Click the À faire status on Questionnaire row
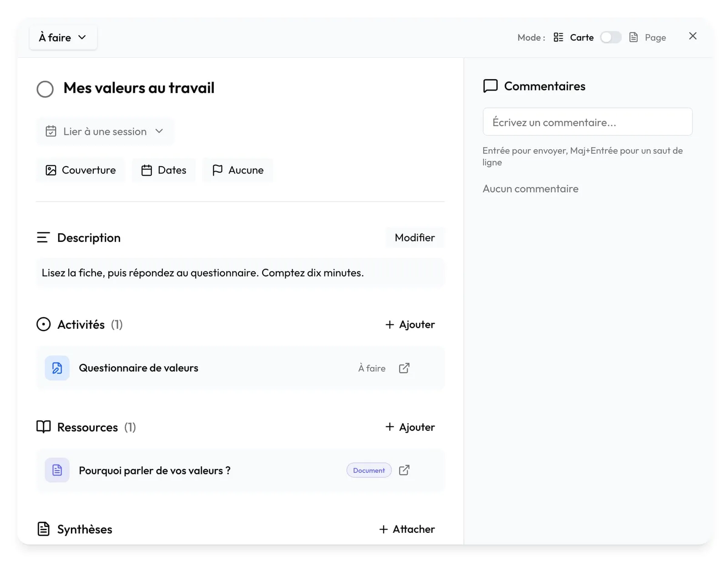This screenshot has height=561, width=728. 372,368
